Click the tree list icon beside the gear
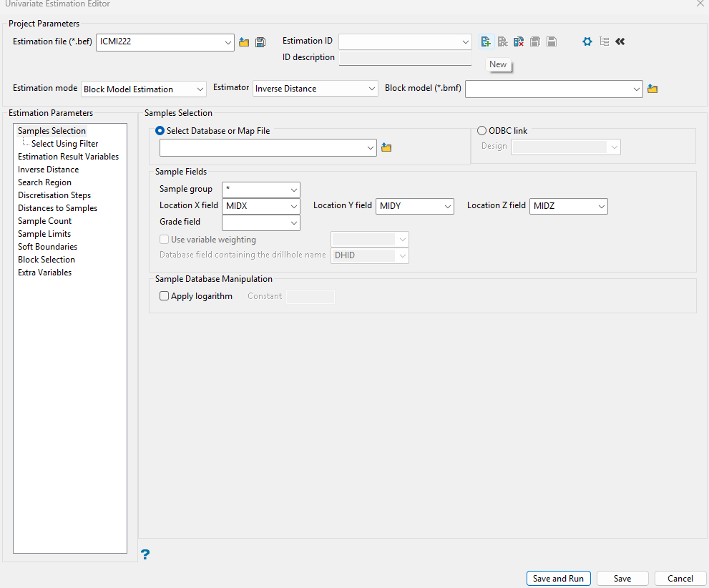Image resolution: width=709 pixels, height=588 pixels. (x=604, y=42)
